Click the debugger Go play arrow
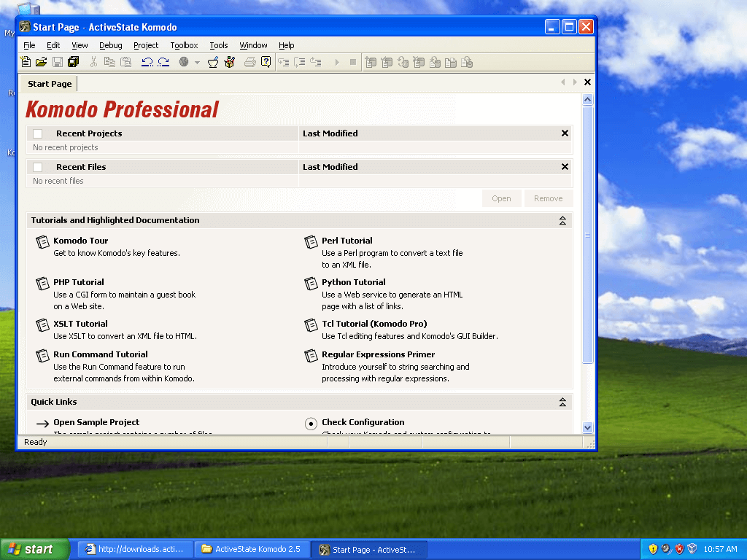This screenshot has height=560, width=747. [337, 62]
